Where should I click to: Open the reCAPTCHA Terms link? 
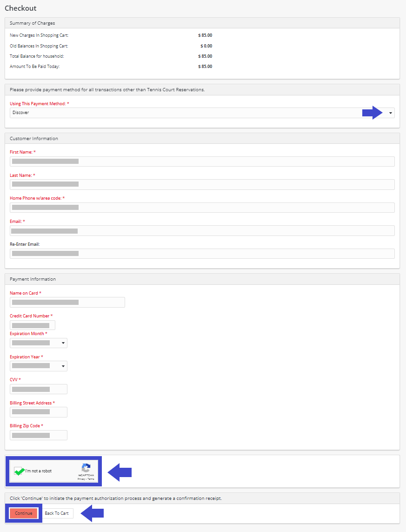(91, 479)
